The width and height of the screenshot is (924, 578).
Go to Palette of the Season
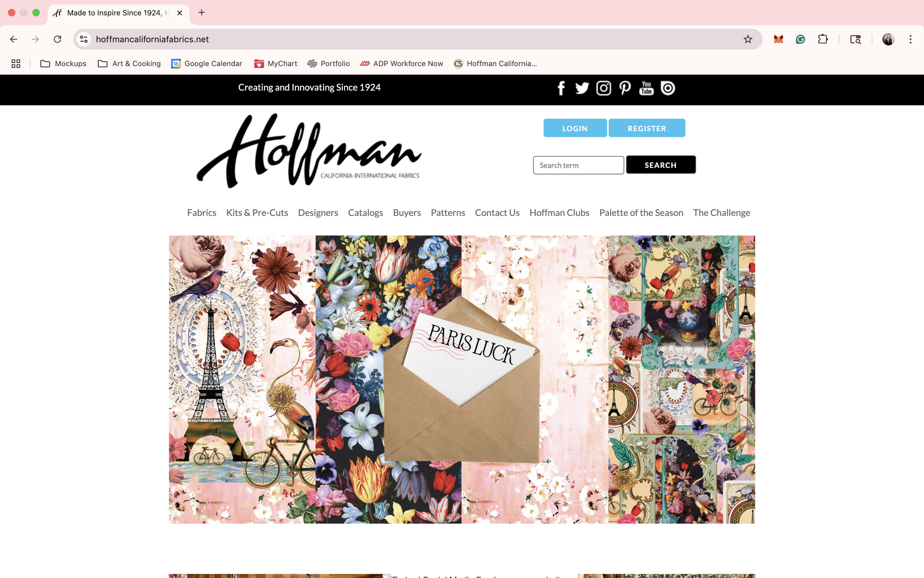point(641,213)
